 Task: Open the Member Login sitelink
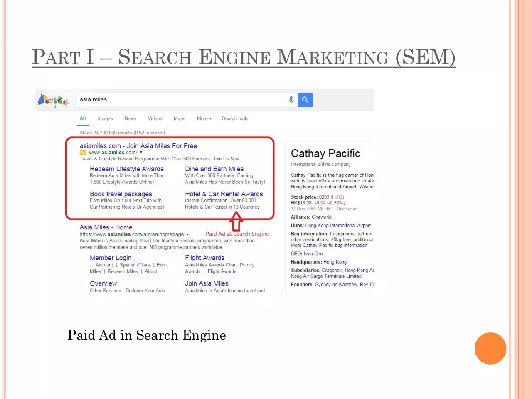(x=111, y=258)
